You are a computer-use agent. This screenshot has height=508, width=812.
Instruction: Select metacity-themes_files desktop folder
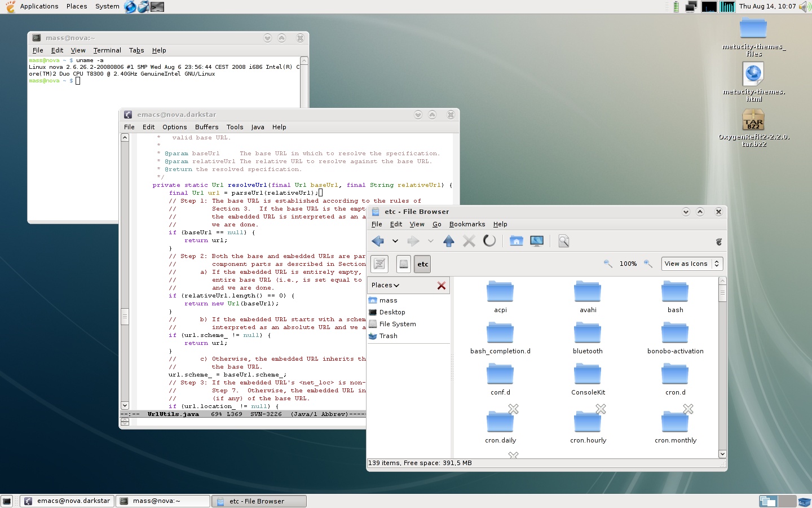[754, 37]
